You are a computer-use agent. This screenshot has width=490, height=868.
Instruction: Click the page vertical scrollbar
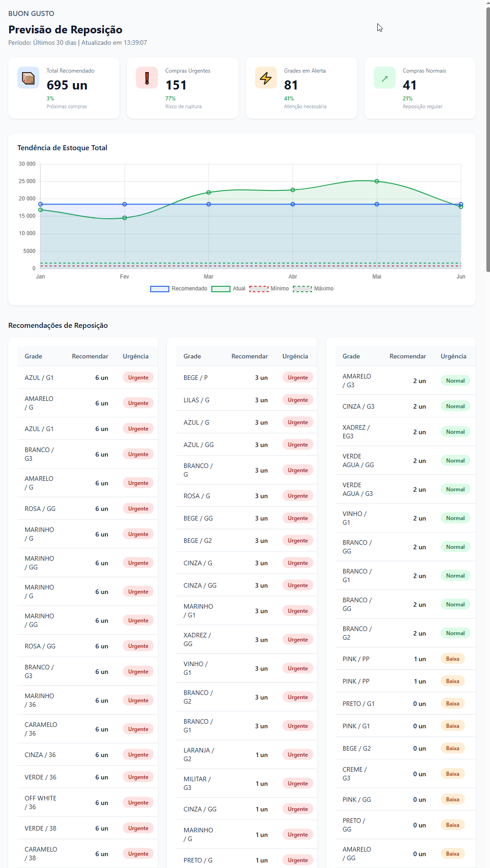pyautogui.click(x=488, y=137)
